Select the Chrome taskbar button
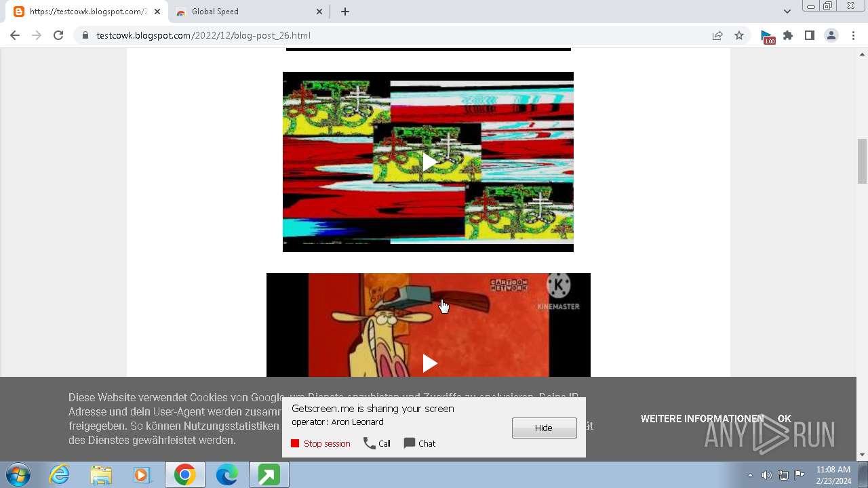 pyautogui.click(x=184, y=475)
